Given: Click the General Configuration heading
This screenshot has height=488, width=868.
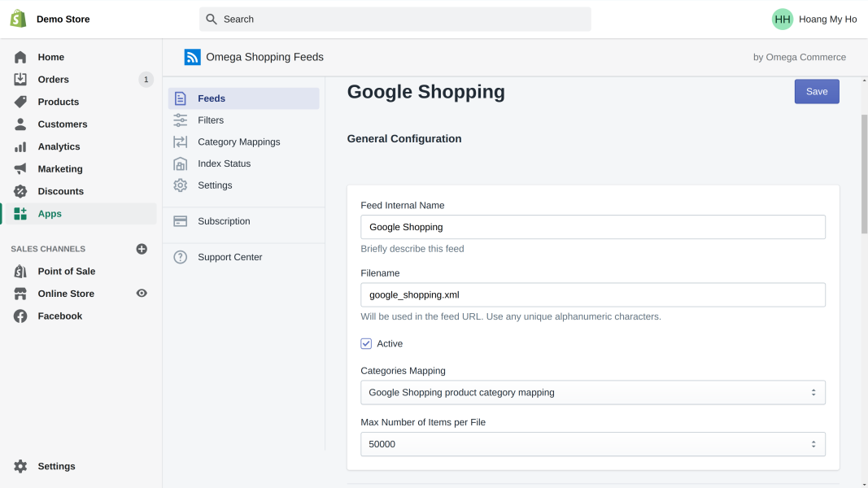Looking at the screenshot, I should coord(404,139).
